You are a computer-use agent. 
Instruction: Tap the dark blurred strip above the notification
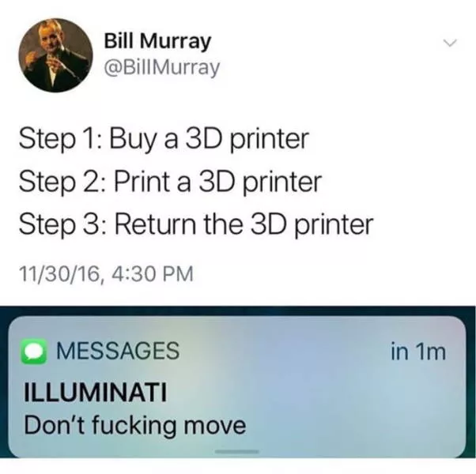coord(238,310)
